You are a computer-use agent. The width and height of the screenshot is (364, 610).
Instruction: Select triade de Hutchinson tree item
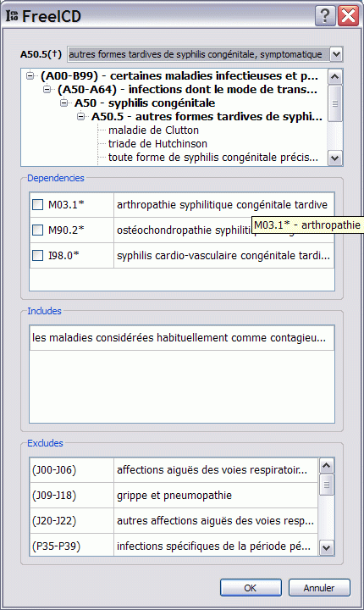tap(157, 143)
